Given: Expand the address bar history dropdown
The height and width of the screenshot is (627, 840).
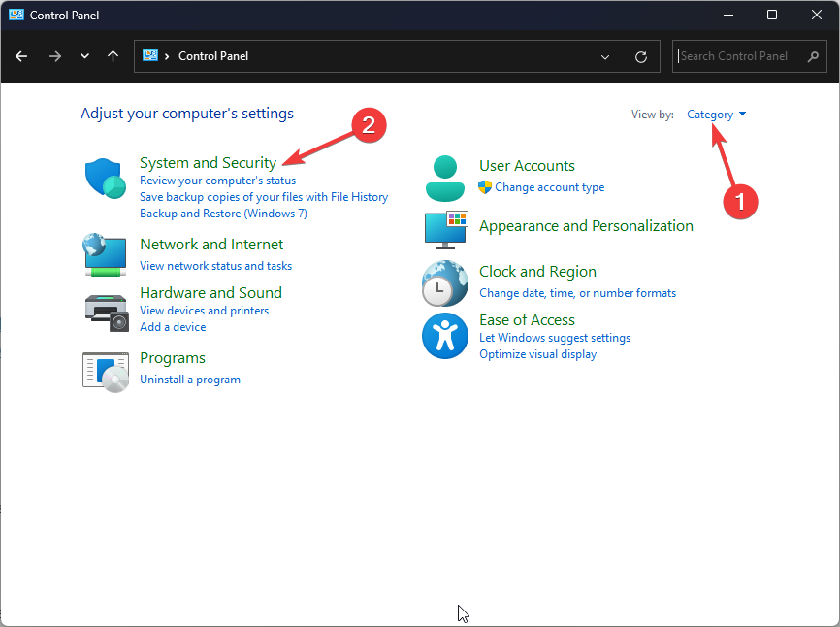Looking at the screenshot, I should (x=606, y=56).
